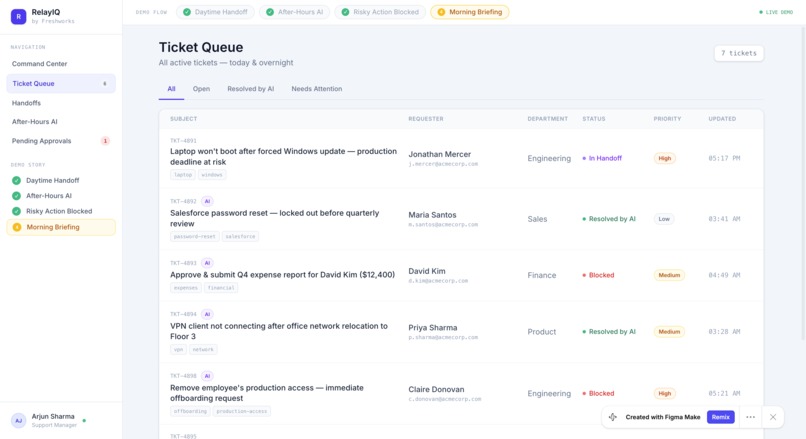Click requester name Priya Sharma

433,327
